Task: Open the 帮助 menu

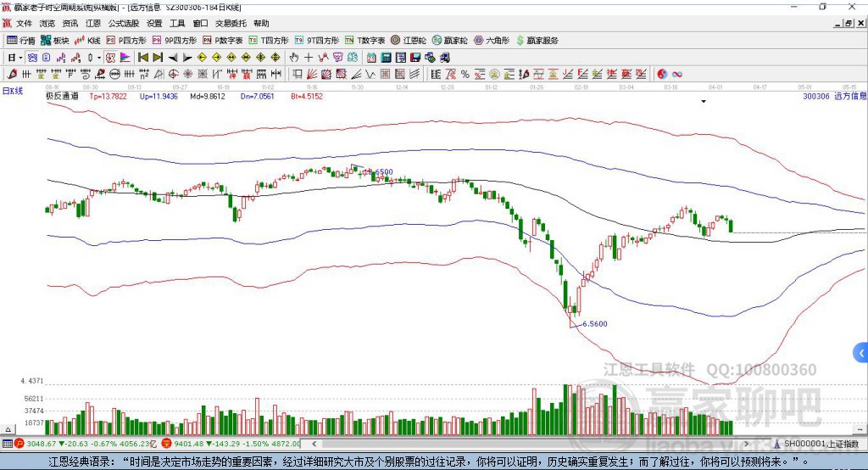Action: click(261, 23)
